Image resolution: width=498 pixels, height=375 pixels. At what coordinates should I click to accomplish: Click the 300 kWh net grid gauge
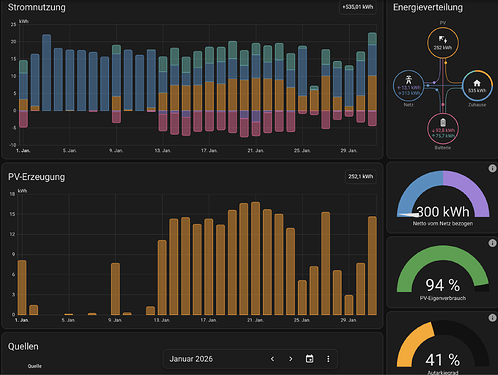point(443,195)
